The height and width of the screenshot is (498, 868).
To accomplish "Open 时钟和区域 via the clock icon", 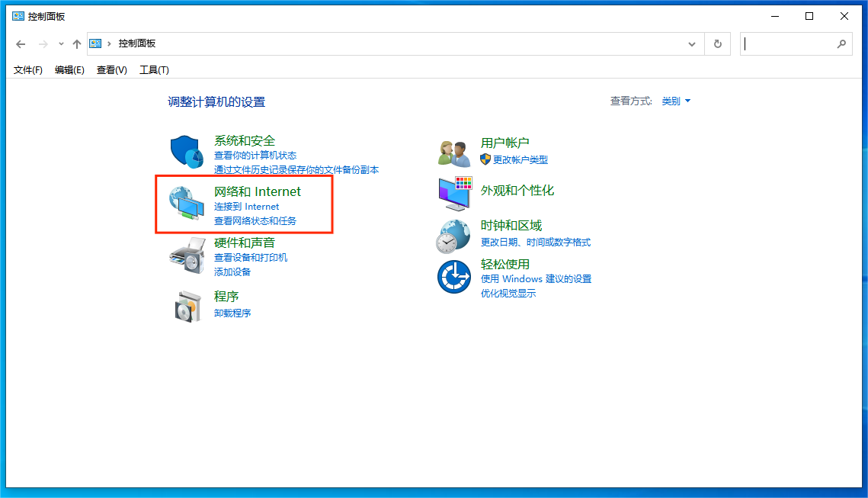I will 454,235.
